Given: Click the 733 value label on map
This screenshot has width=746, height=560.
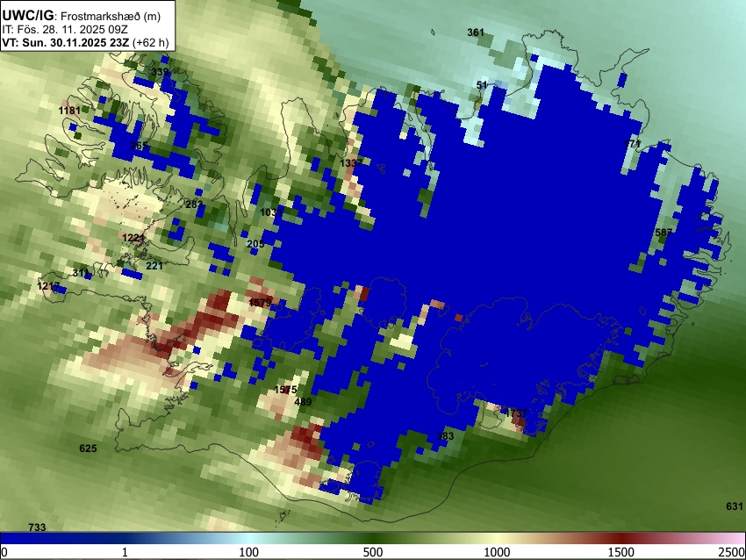Looking at the screenshot, I should [37, 528].
